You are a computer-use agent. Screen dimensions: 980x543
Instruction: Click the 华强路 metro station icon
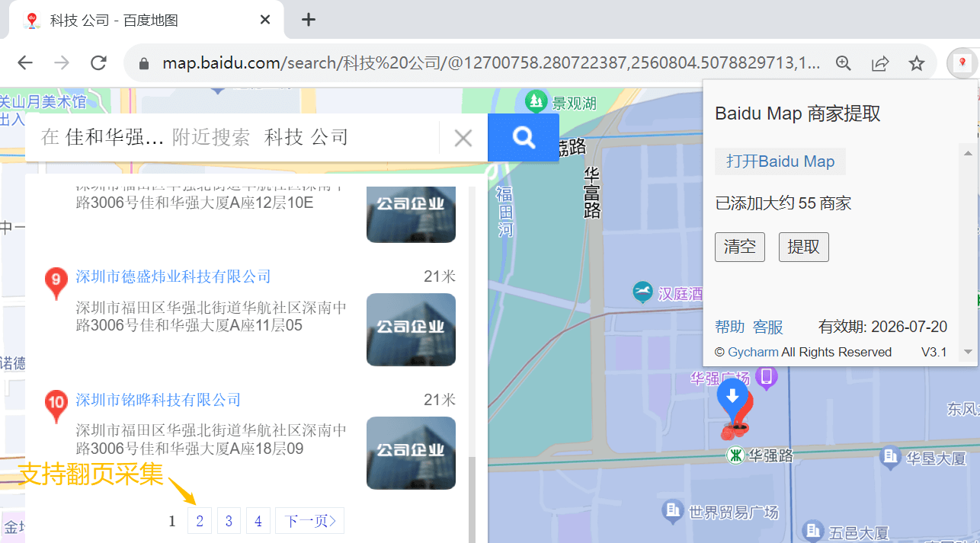[x=735, y=455]
